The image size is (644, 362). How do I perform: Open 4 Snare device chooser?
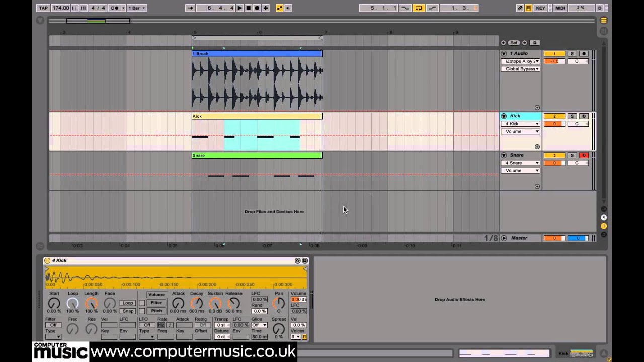pos(520,163)
